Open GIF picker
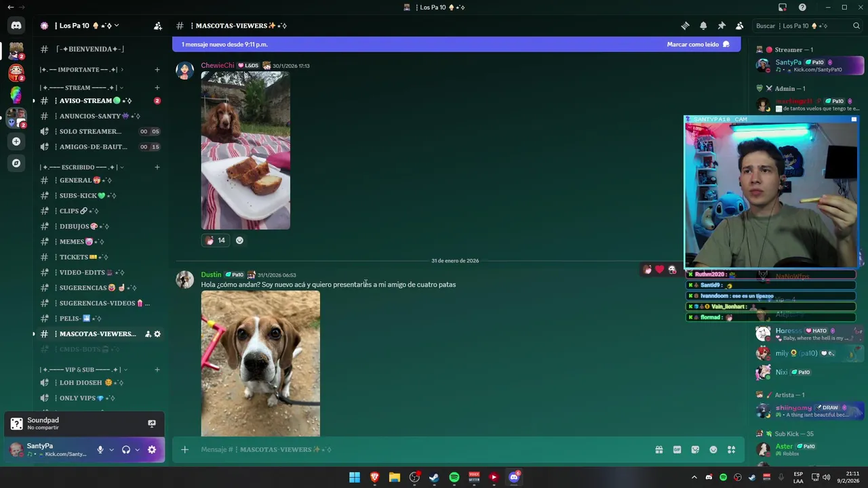 tap(677, 449)
